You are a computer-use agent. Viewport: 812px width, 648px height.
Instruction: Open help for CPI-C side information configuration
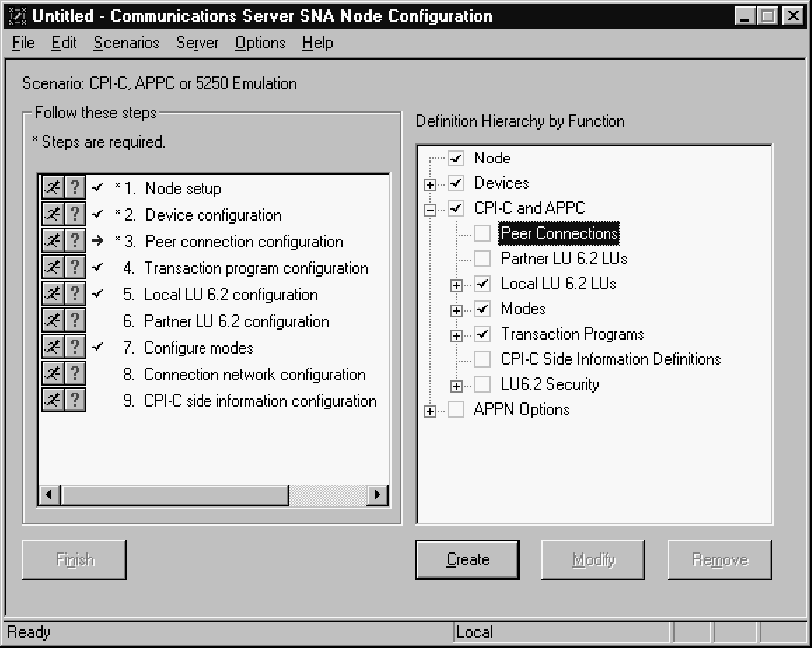(x=75, y=399)
